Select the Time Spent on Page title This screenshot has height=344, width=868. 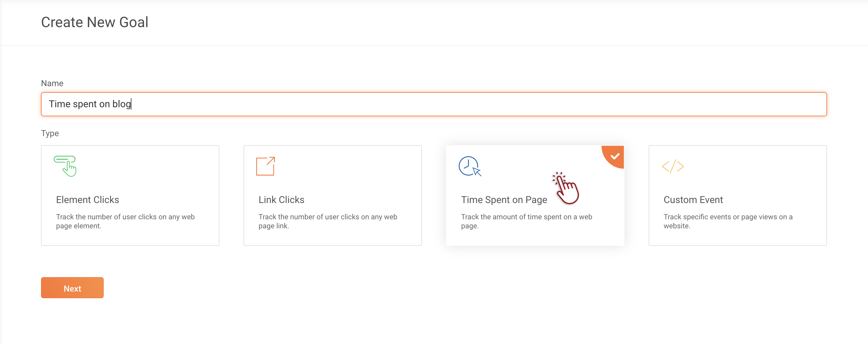(x=504, y=200)
